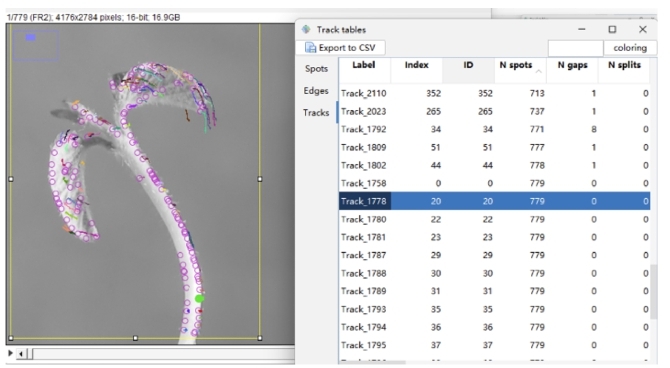Click the Track tables window icon

coord(306,29)
